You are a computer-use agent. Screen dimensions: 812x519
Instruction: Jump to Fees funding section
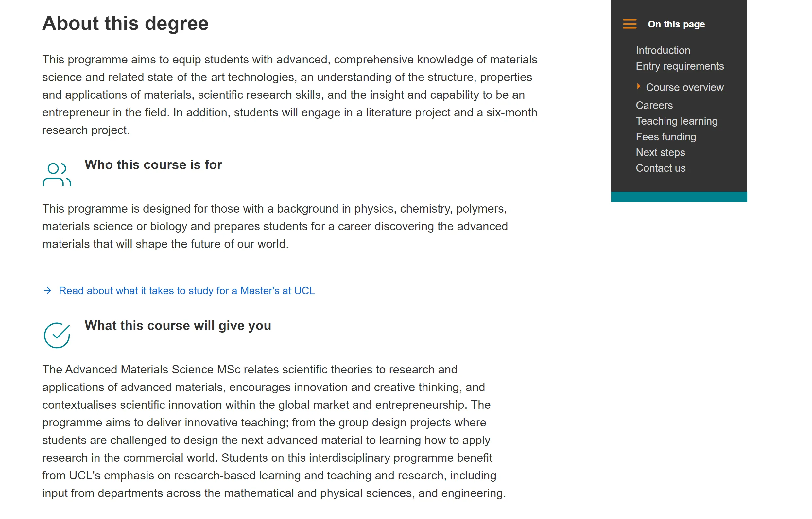click(x=665, y=137)
